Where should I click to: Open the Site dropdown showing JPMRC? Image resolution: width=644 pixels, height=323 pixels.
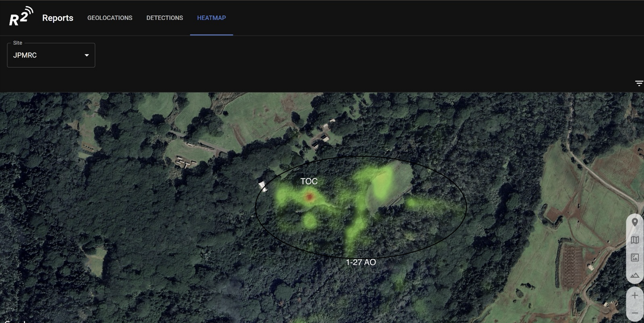click(51, 55)
